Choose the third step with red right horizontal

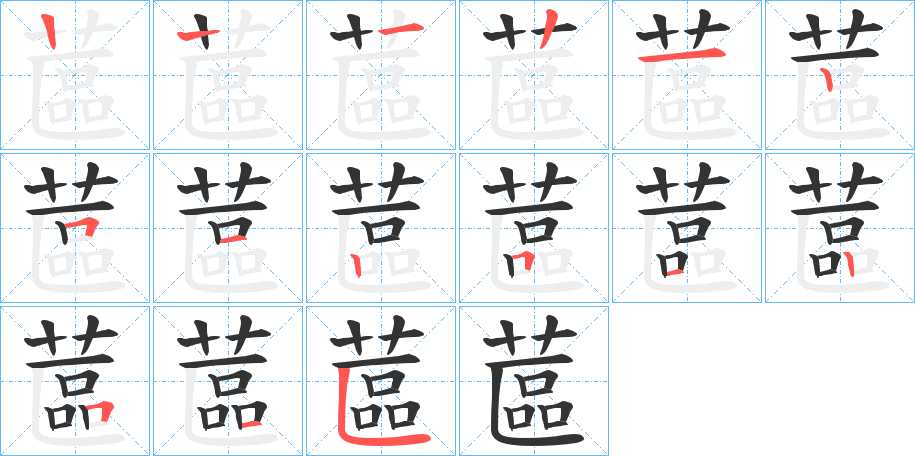[x=381, y=75]
